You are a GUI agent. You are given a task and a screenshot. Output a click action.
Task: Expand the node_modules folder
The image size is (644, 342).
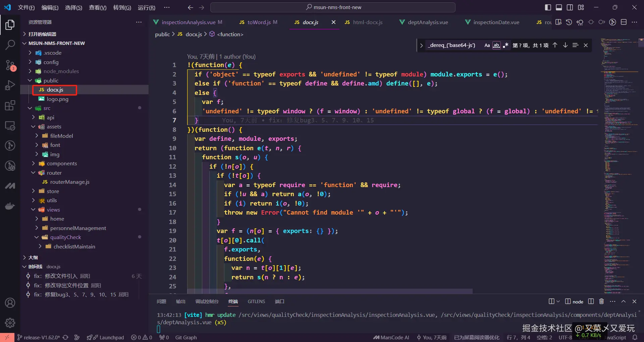point(61,71)
